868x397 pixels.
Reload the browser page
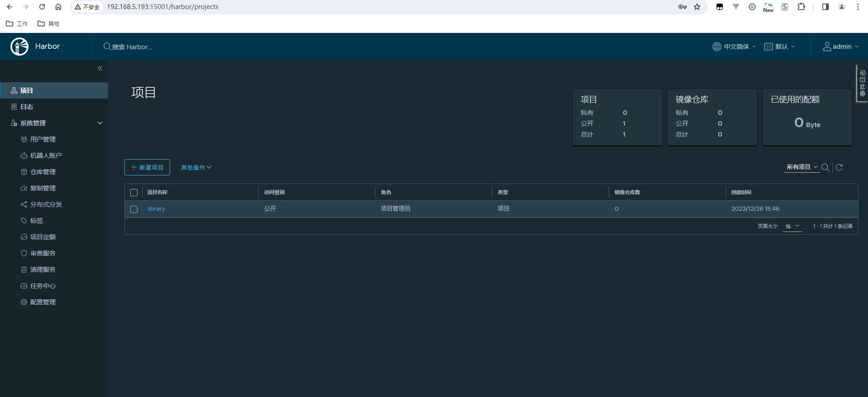tap(42, 7)
